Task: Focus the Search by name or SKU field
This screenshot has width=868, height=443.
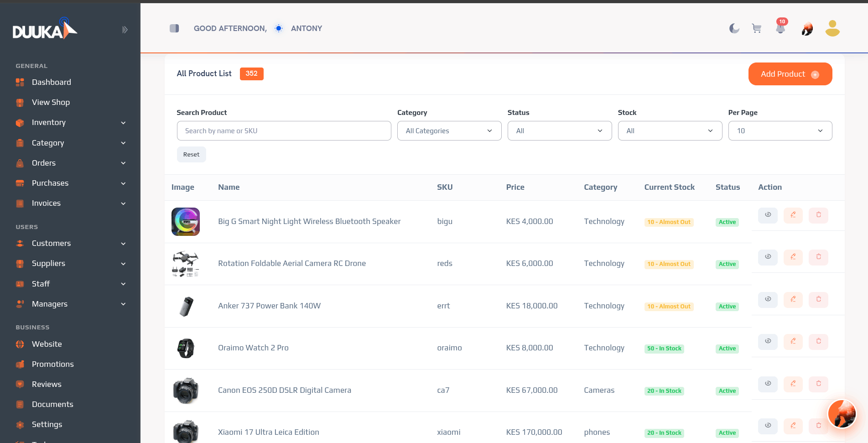Action: [x=284, y=131]
